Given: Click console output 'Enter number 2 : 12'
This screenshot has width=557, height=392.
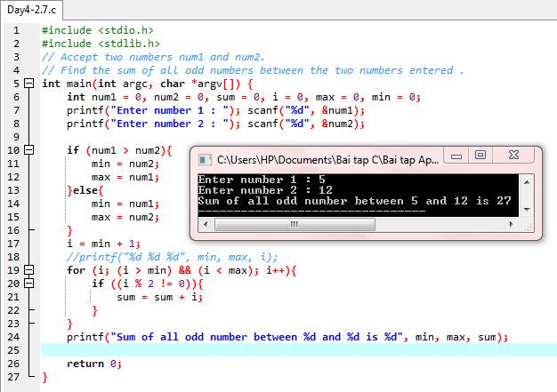Looking at the screenshot, I should pos(265,190).
